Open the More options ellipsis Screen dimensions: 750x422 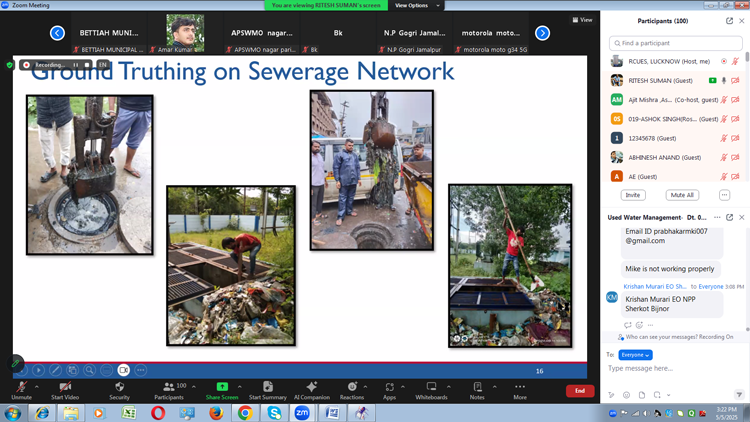[x=520, y=387]
